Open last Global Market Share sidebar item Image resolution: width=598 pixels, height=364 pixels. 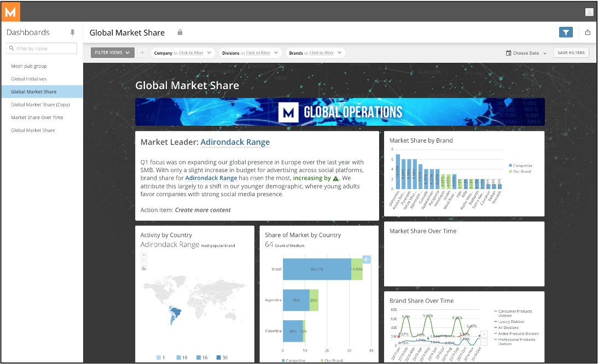(x=33, y=131)
